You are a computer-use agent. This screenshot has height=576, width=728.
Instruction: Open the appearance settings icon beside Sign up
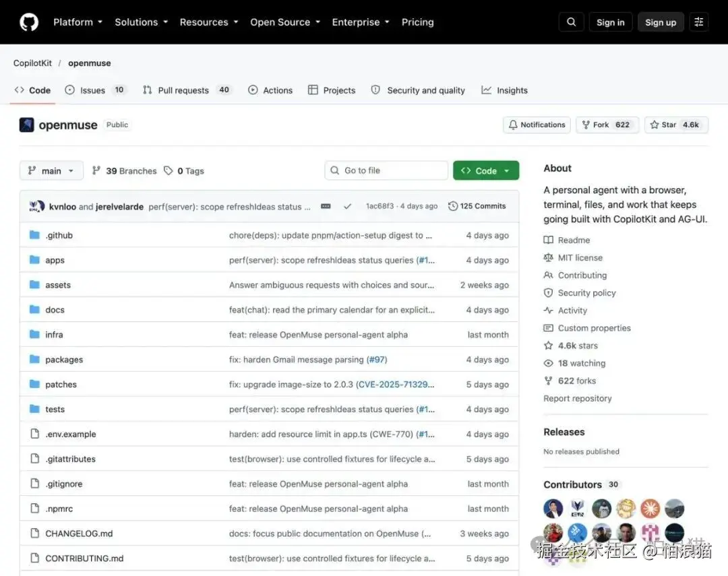pos(699,22)
